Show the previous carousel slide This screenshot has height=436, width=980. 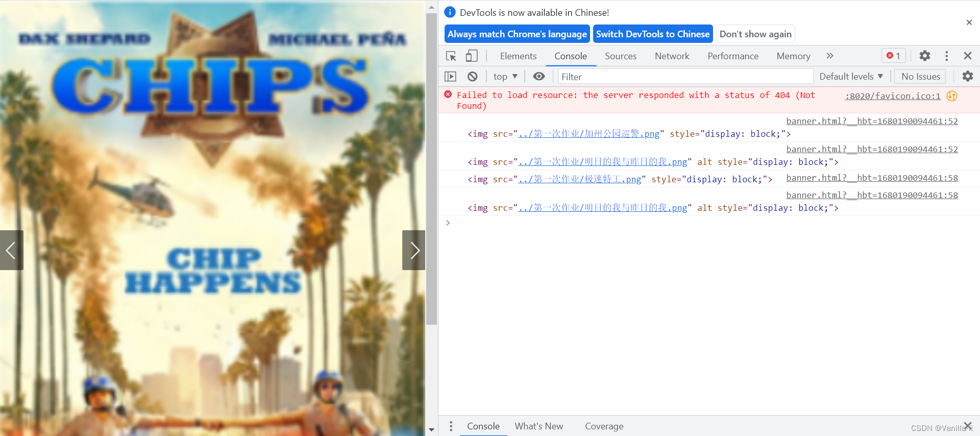point(11,250)
